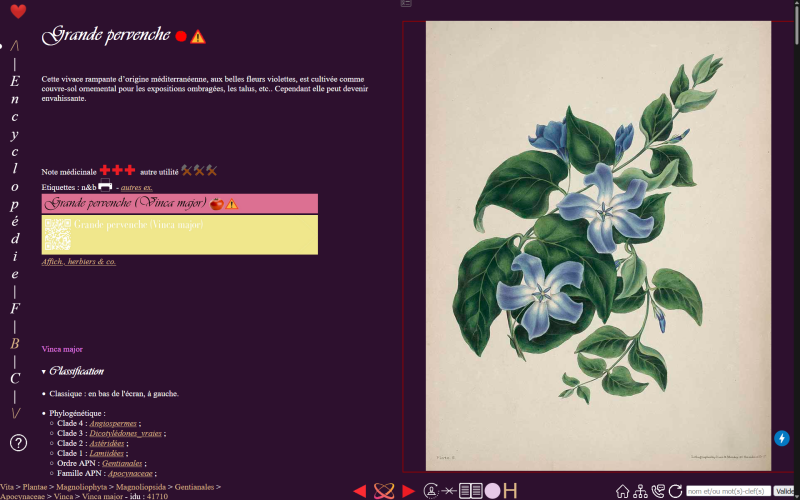Select letter C in vertical side menu
Image resolution: width=800 pixels, height=500 pixels.
click(x=15, y=379)
